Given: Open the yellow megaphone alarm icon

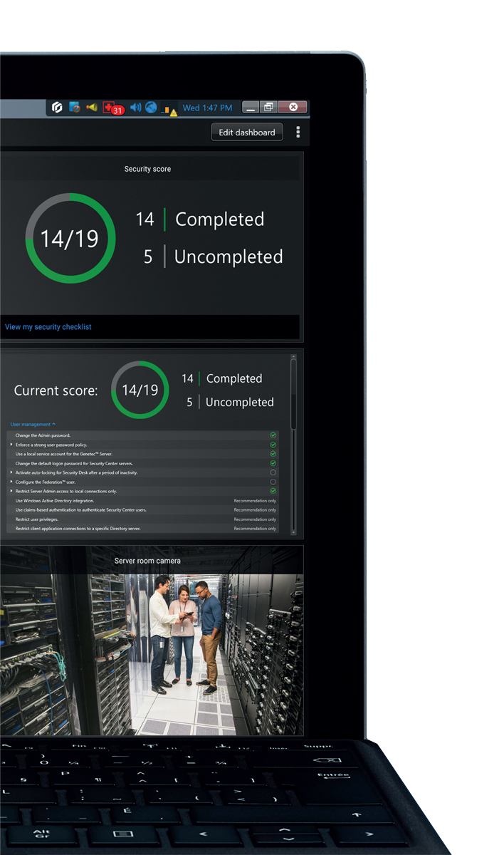Looking at the screenshot, I should [x=92, y=108].
